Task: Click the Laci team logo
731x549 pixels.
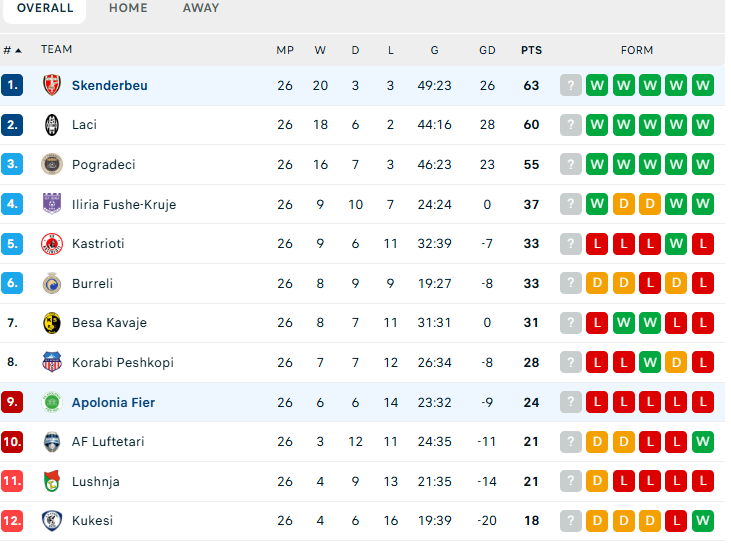Action: (52, 125)
